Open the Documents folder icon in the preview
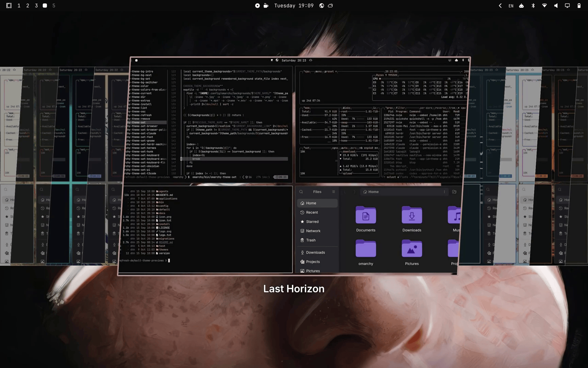Viewport: 588px width, 368px height. pyautogui.click(x=366, y=215)
